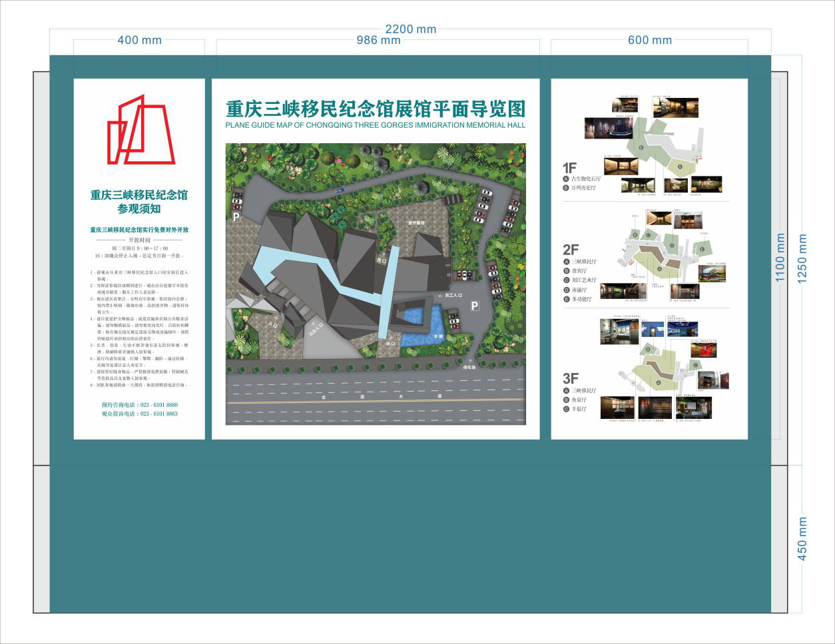The width and height of the screenshot is (835, 644).
Task: Click the 观众投诉电话 023 - 6101 8863 line
Action: point(139,414)
